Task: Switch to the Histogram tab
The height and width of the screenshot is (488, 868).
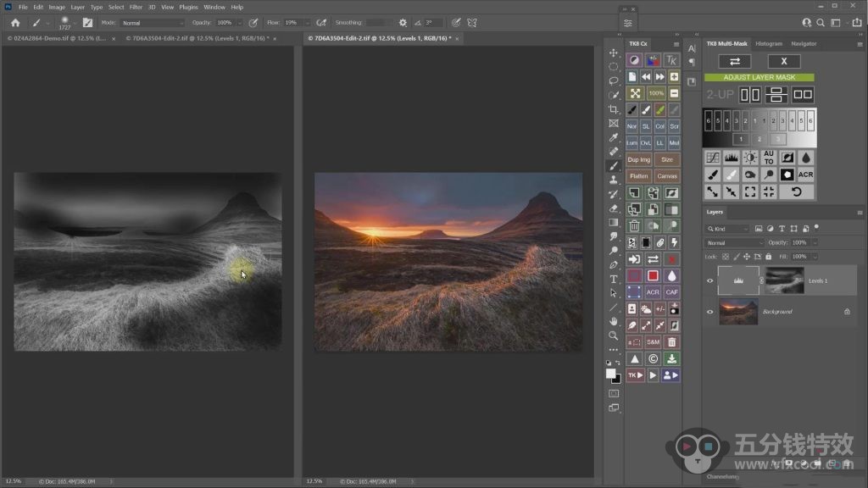Action: pyautogui.click(x=769, y=44)
